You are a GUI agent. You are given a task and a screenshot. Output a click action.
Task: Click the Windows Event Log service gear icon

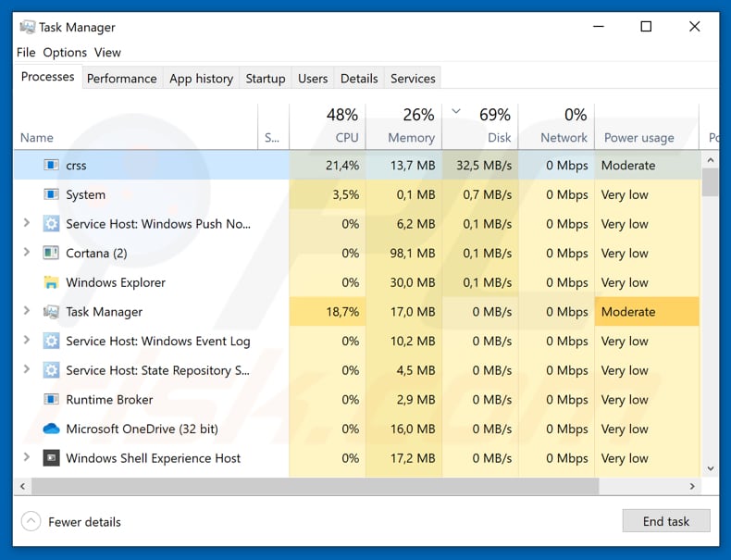tap(51, 341)
